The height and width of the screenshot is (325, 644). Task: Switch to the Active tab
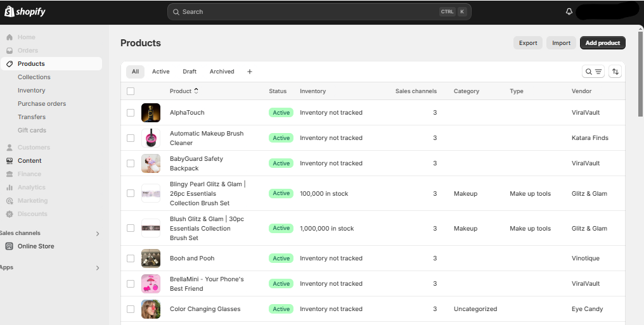(x=160, y=72)
